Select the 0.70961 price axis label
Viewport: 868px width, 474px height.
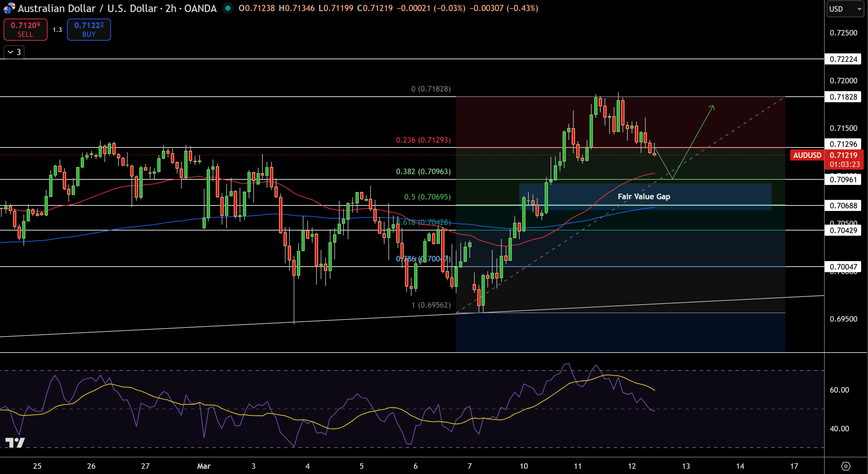tap(843, 179)
